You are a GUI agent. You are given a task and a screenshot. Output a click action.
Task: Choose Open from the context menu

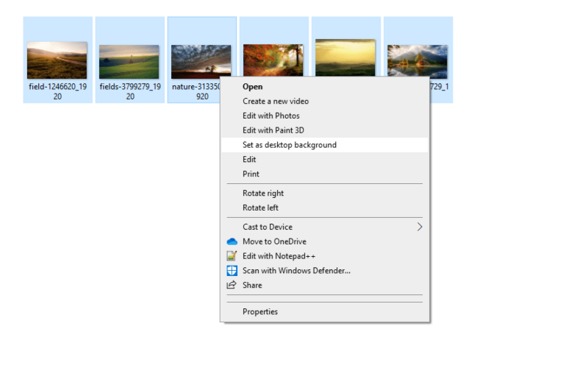(324, 87)
